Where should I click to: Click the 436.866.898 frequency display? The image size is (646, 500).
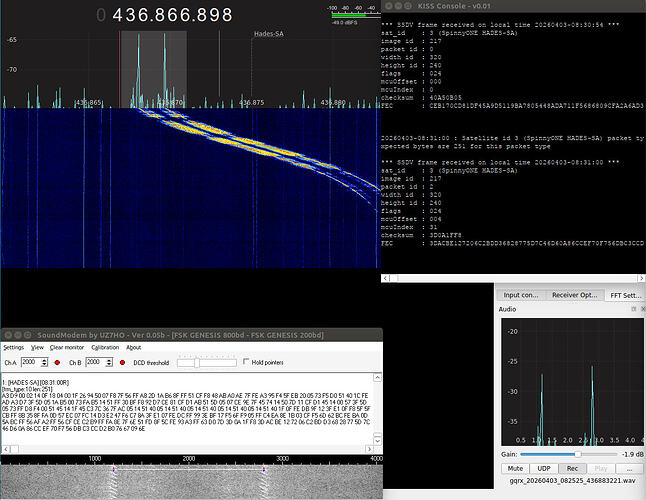pyautogui.click(x=172, y=15)
